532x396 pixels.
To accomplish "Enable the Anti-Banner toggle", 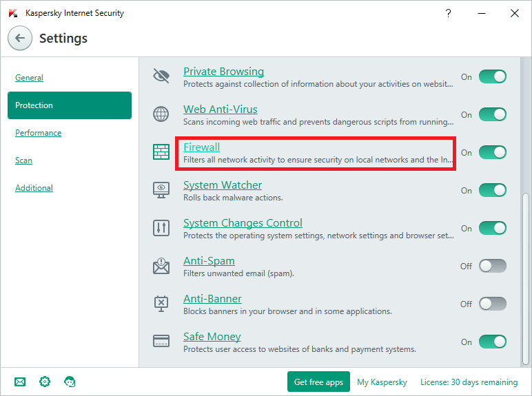I will pos(492,304).
